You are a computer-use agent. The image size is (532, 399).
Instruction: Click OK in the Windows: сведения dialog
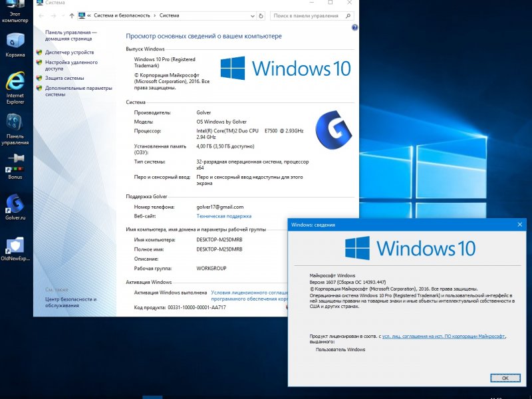(505, 378)
